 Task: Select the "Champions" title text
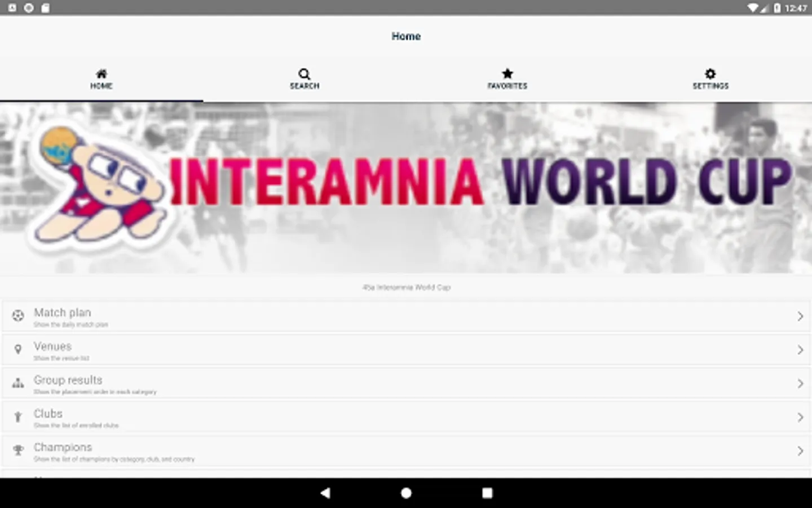63,447
